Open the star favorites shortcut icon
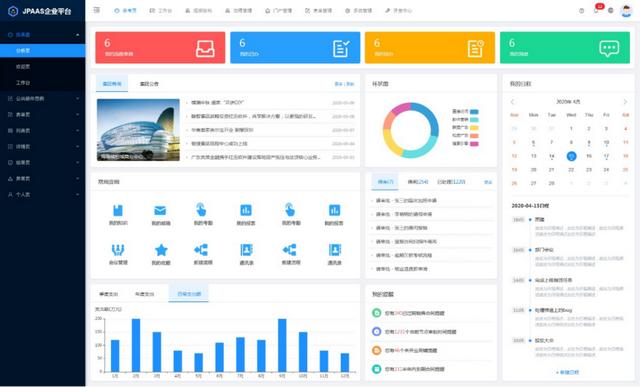Screen dimensions: 640x387 [x=161, y=250]
